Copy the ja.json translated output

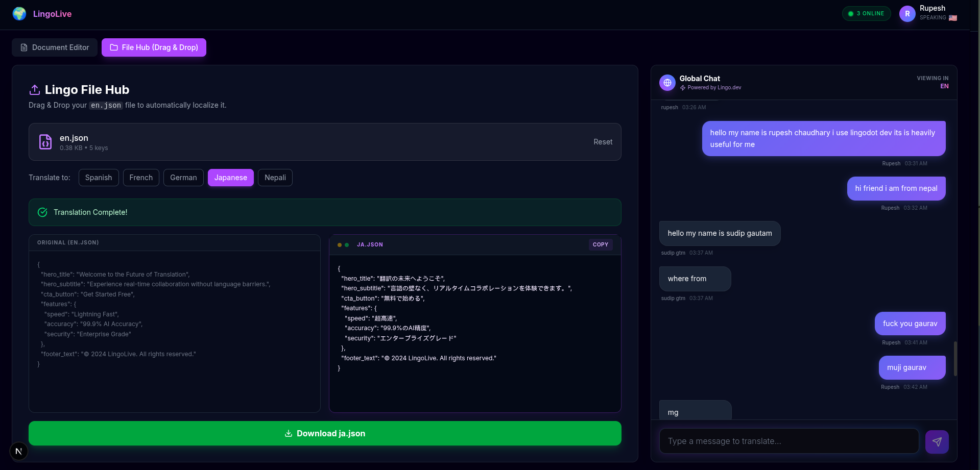point(601,245)
